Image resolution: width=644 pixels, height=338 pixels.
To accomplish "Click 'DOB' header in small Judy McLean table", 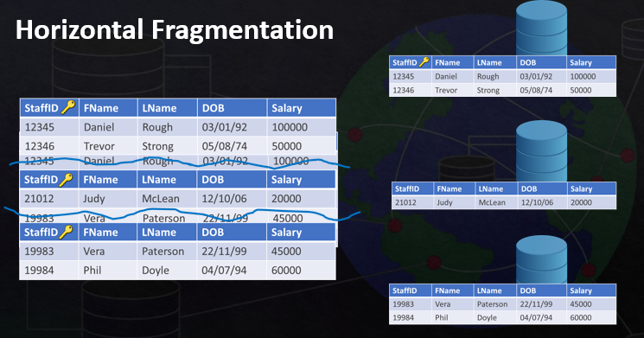I will point(529,189).
